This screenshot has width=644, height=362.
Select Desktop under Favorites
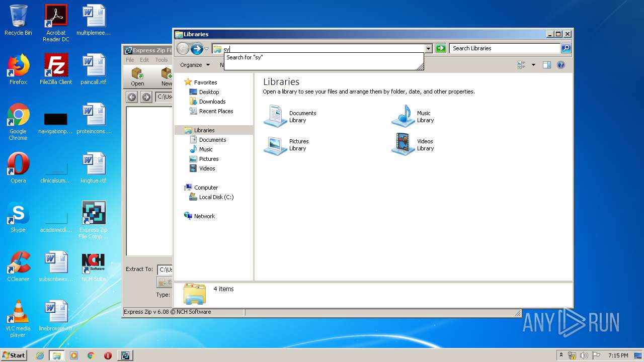coord(204,92)
